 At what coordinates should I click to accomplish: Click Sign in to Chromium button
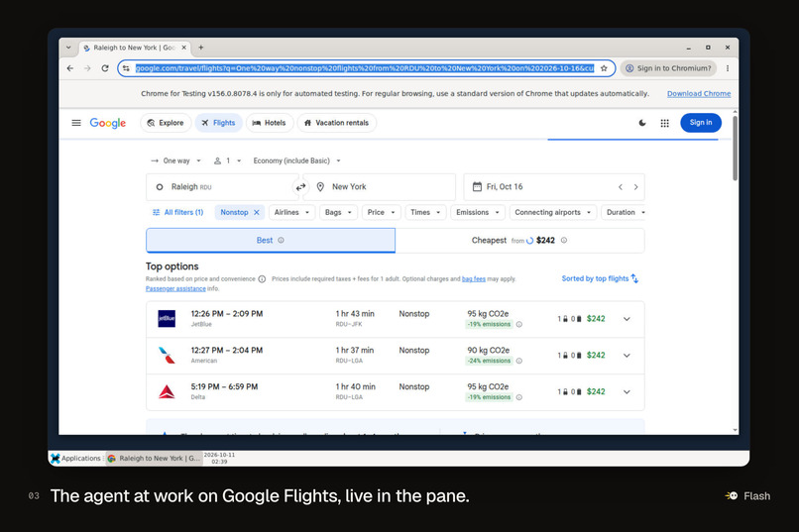668,68
